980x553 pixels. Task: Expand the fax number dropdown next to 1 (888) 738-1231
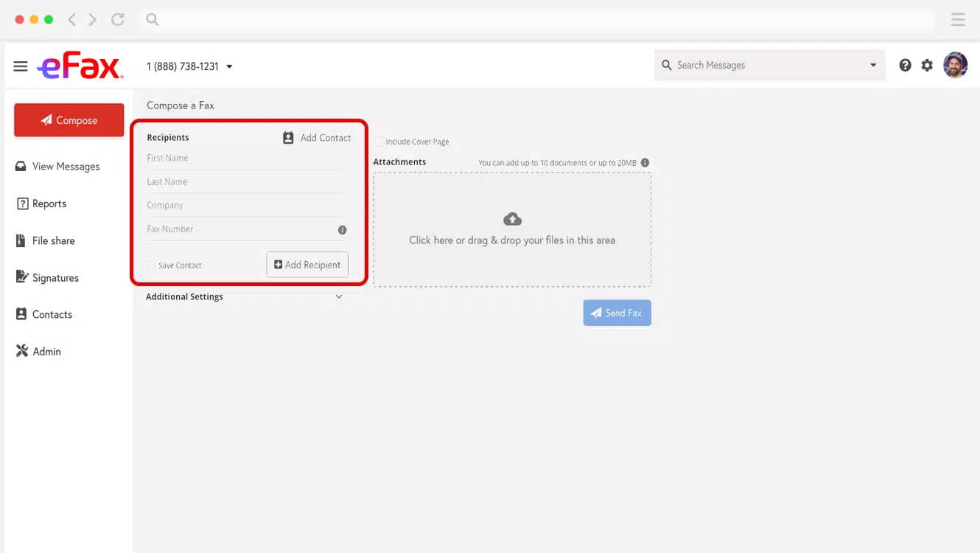(x=229, y=66)
